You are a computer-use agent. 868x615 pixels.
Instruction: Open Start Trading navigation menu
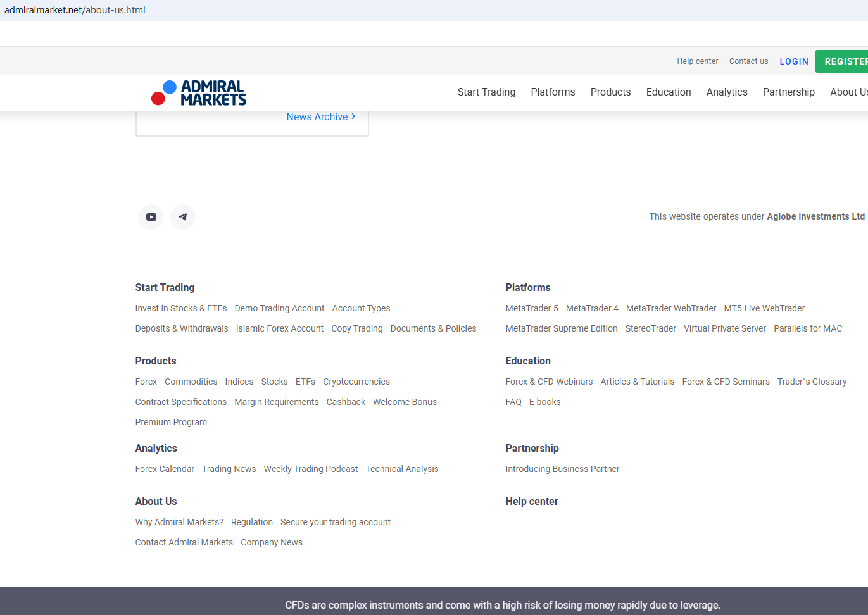486,92
